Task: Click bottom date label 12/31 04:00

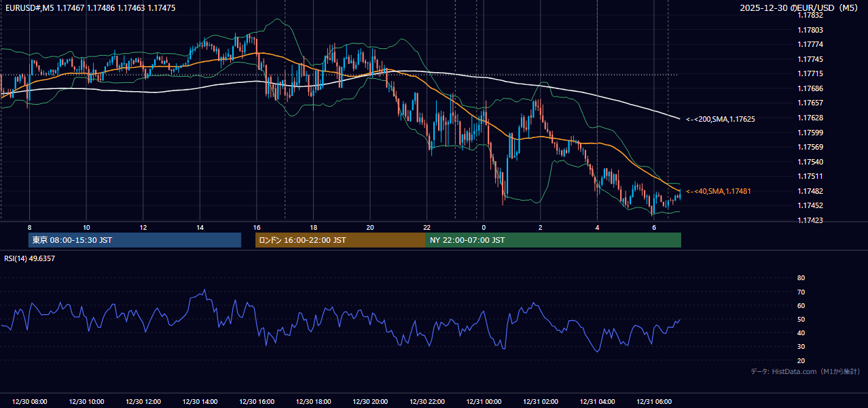Action: pos(597,402)
